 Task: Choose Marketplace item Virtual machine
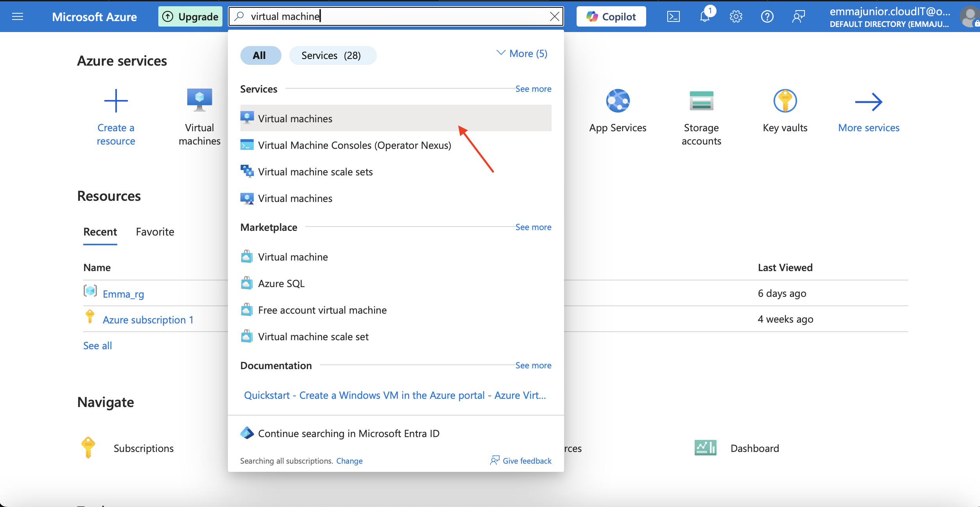(x=396, y=257)
